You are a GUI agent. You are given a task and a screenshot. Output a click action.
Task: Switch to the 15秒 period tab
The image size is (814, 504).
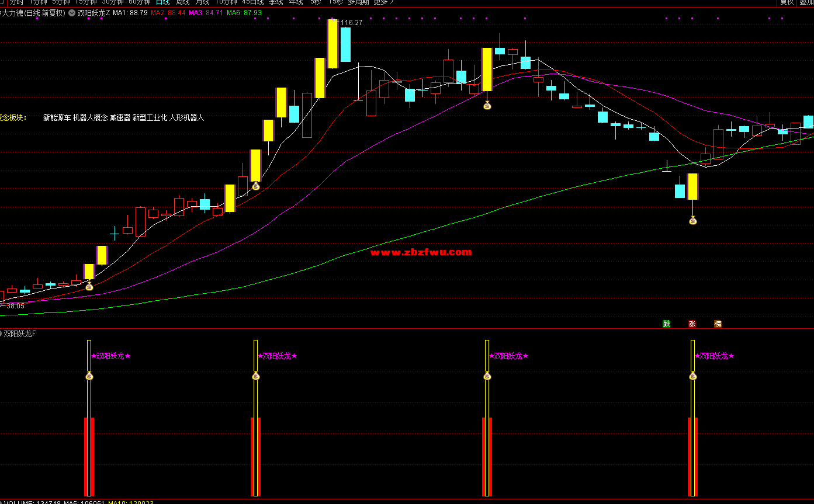point(335,2)
